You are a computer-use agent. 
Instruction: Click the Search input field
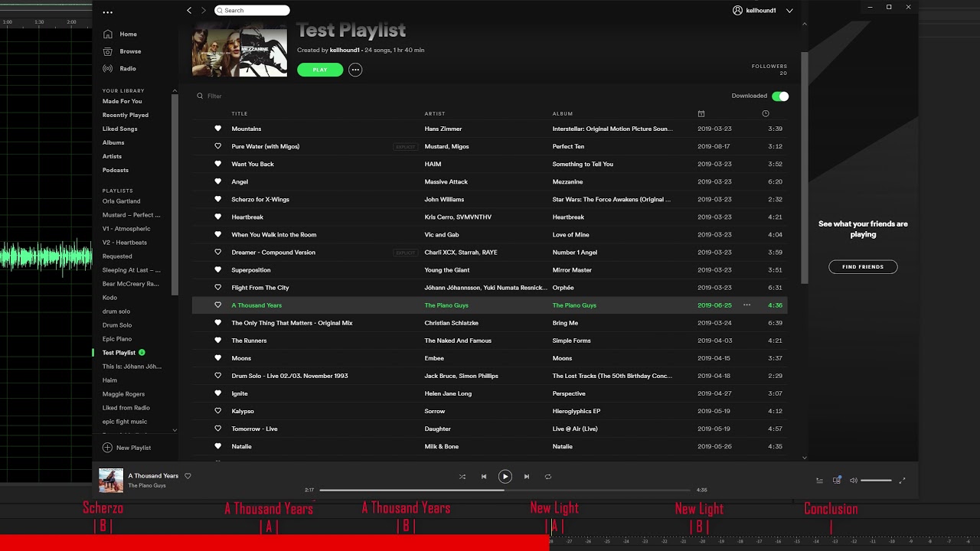click(252, 11)
